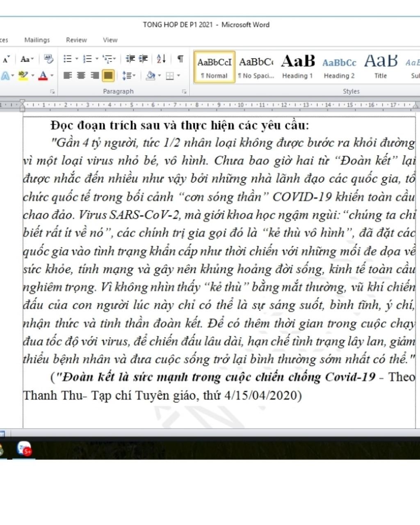
Task: Expand the Highlight Color dropdown arrow
Action: pyautogui.click(x=33, y=76)
